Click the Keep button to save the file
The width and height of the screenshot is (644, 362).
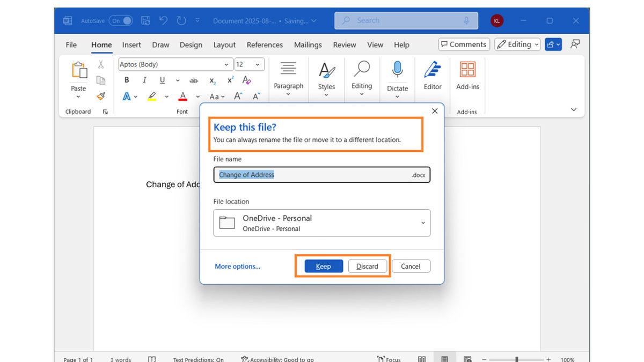pyautogui.click(x=324, y=266)
